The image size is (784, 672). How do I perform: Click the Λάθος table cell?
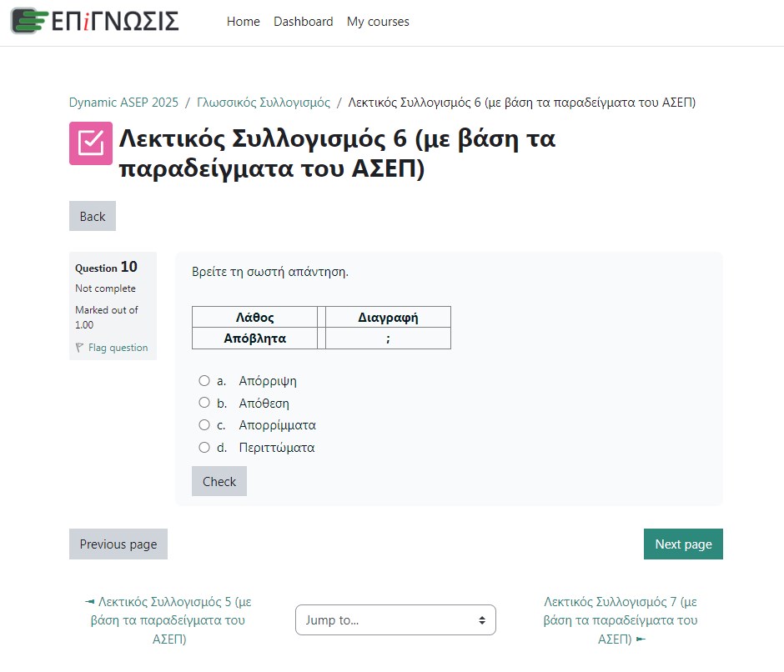pos(254,317)
